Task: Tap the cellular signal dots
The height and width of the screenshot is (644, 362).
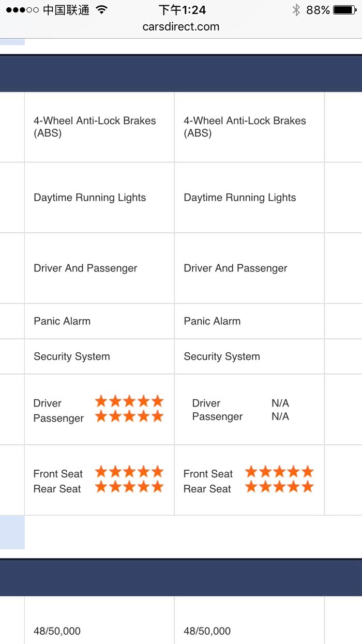Action: (22, 10)
